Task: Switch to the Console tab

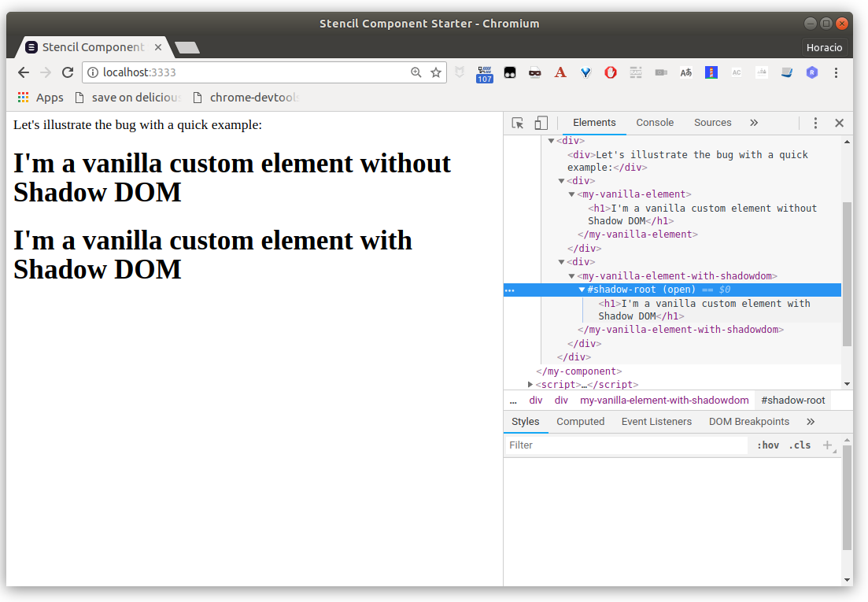Action: (655, 123)
